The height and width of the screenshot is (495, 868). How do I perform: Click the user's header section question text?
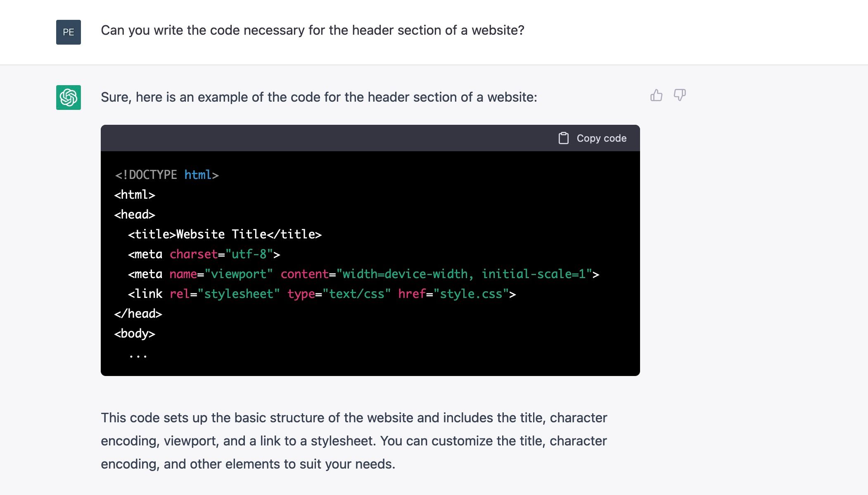point(312,30)
